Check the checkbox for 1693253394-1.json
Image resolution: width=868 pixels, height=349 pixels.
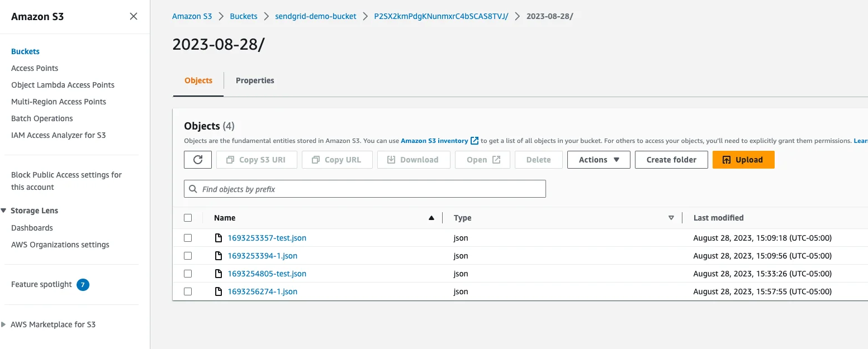pos(188,256)
